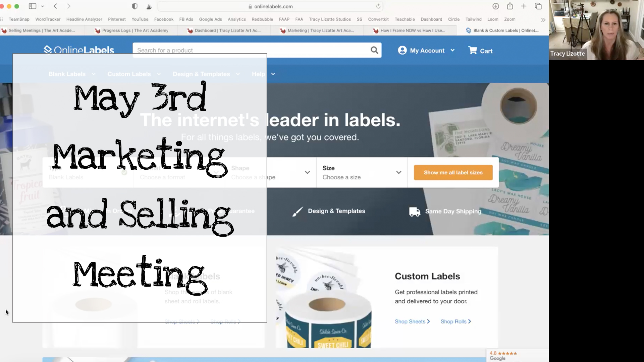Open the Size choose a size dropdown
This screenshot has width=644, height=362.
tap(362, 172)
